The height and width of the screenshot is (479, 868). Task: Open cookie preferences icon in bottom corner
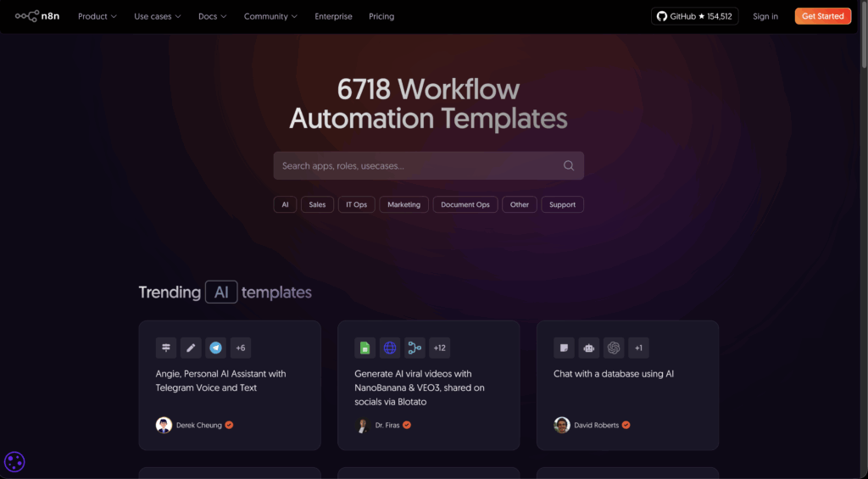pos(14,462)
